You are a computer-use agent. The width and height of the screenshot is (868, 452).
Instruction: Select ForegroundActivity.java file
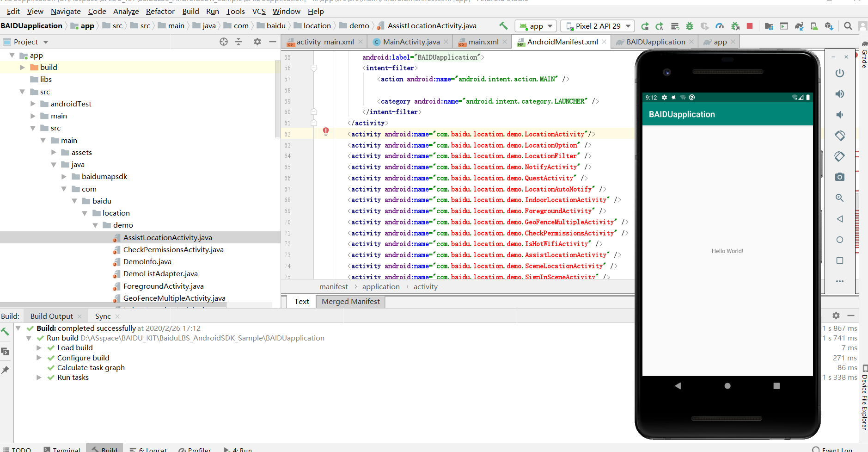click(x=163, y=286)
